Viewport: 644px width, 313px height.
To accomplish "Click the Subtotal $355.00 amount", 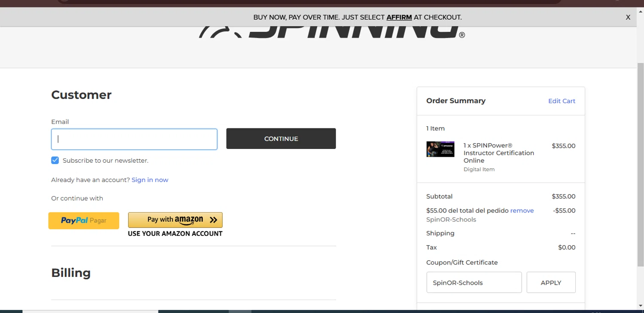I will click(x=564, y=197).
